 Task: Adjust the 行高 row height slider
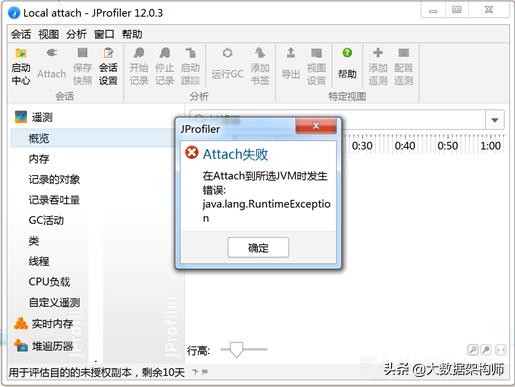click(x=237, y=349)
